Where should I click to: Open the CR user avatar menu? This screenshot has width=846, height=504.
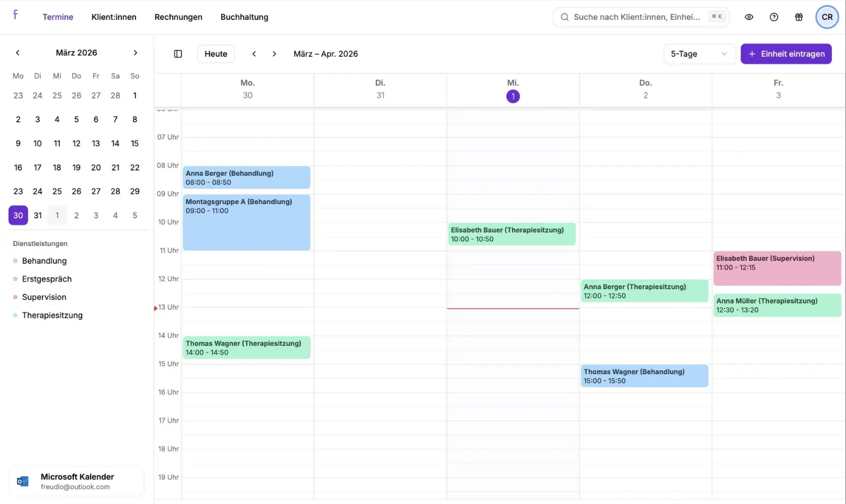click(827, 17)
